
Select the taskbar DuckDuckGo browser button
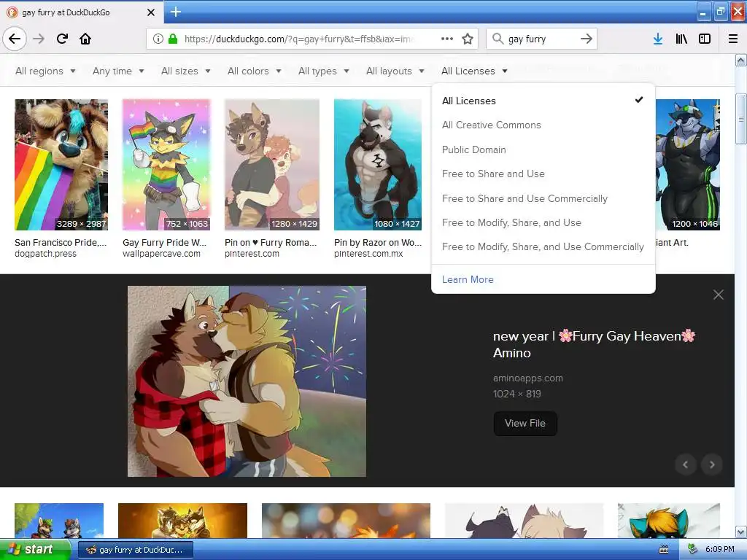(135, 550)
